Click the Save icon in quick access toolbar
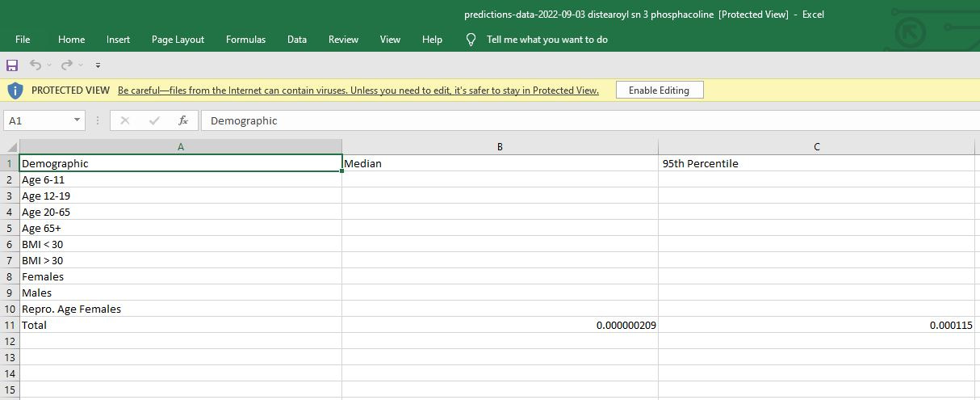The image size is (980, 400). click(12, 65)
